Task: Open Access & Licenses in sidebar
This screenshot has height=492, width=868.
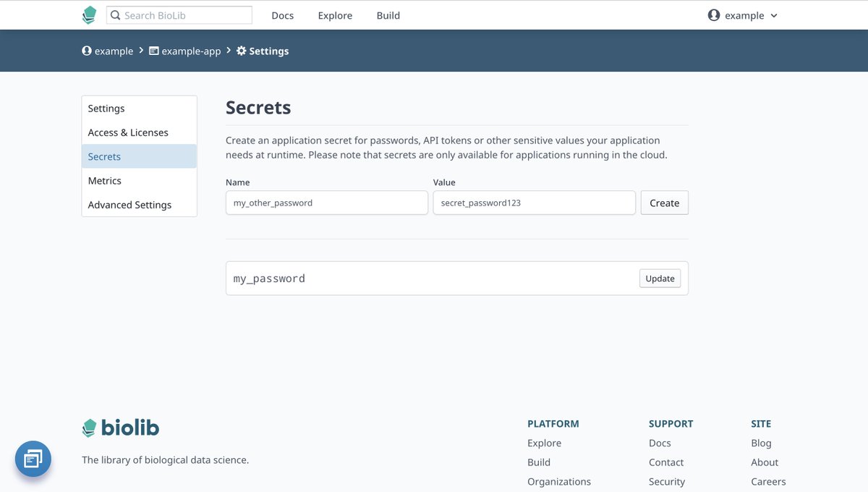Action: 139,132
